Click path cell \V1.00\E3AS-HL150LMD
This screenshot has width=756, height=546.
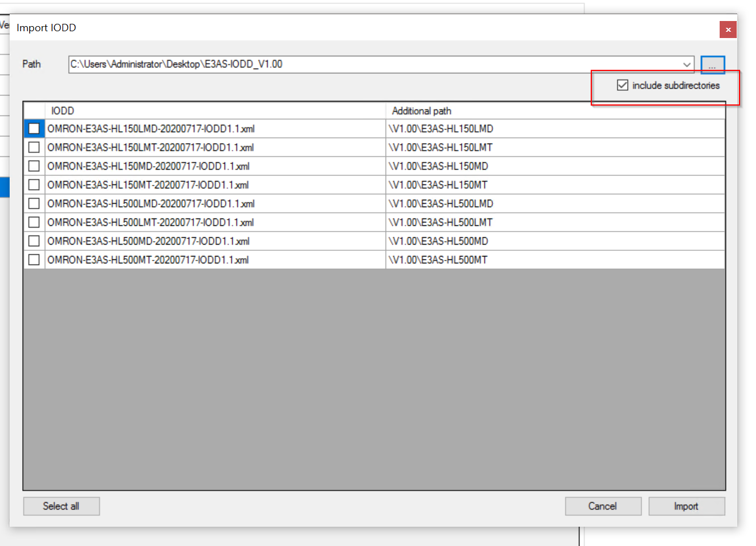555,129
